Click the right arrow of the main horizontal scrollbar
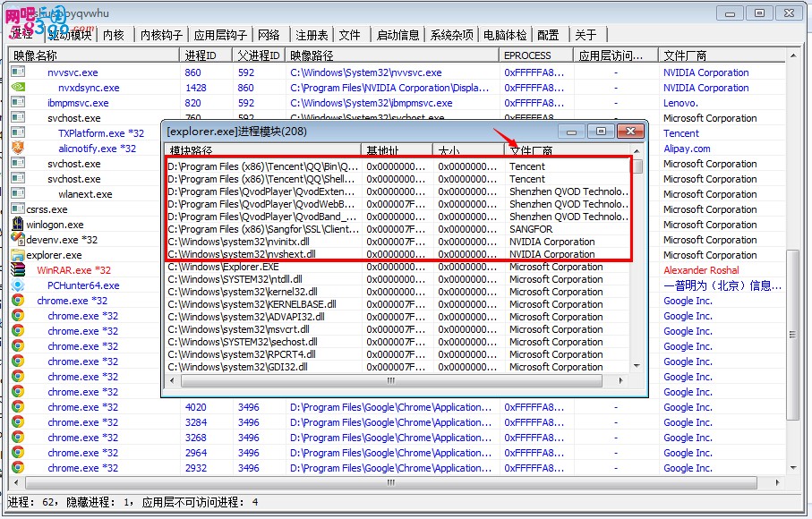Screen dimensions: 812x519 coord(777,482)
